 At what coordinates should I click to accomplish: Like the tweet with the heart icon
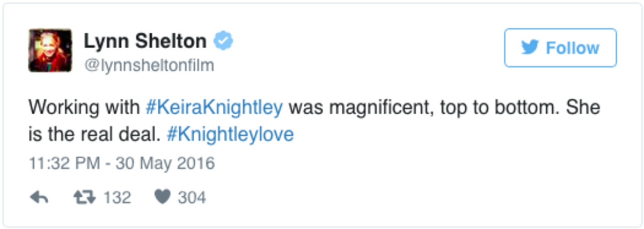point(162,198)
